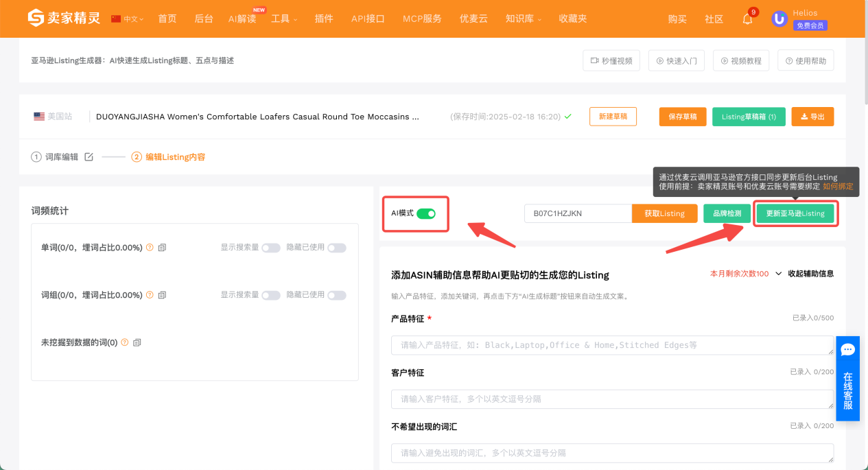Click the 更新亚马逊Listing button
Image resolution: width=868 pixels, height=470 pixels.
pyautogui.click(x=795, y=213)
